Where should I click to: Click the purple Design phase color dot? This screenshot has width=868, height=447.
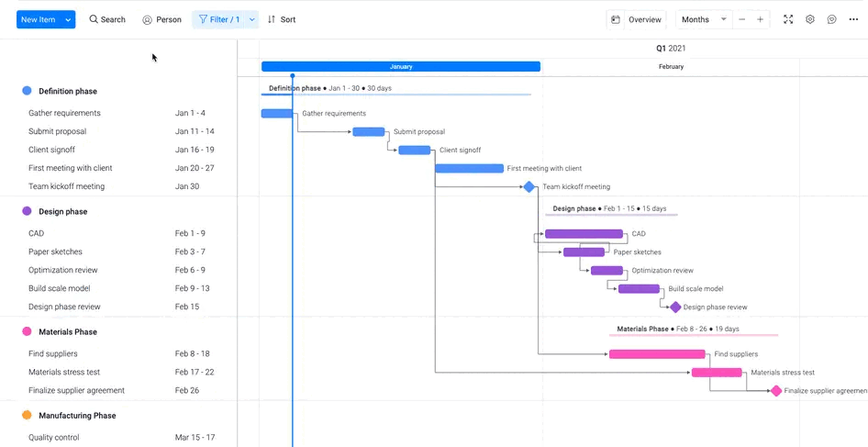click(27, 211)
